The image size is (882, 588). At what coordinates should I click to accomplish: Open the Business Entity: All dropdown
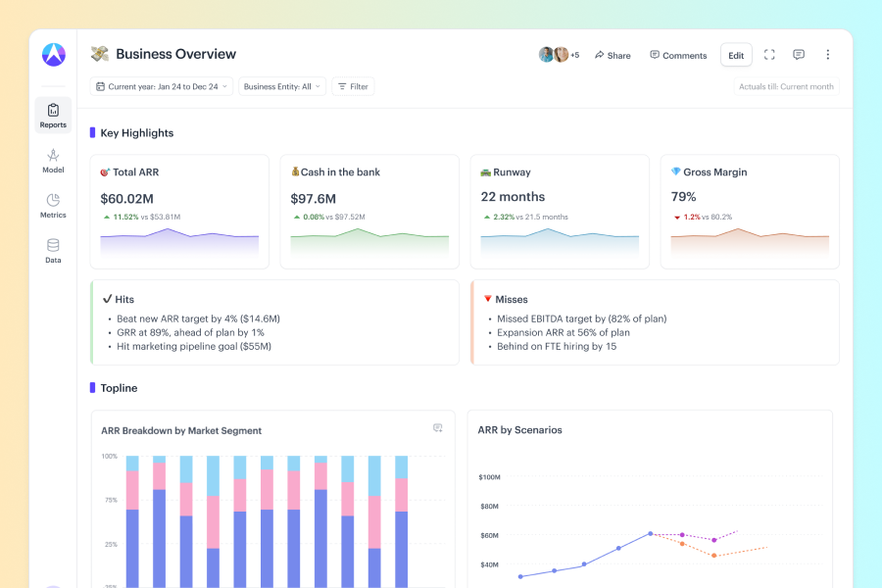(x=282, y=86)
